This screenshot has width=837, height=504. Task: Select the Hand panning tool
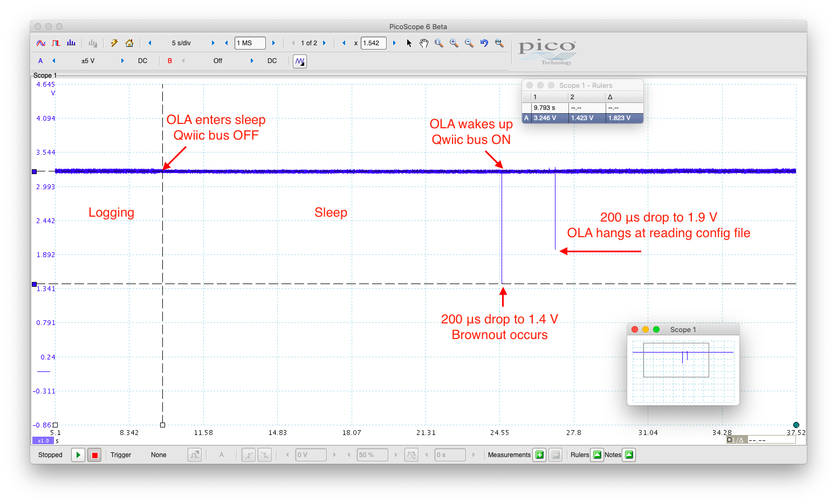click(x=423, y=43)
